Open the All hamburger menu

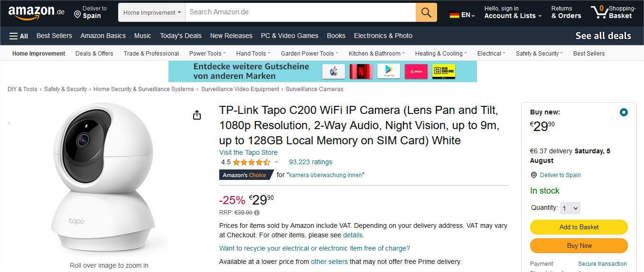(x=19, y=36)
